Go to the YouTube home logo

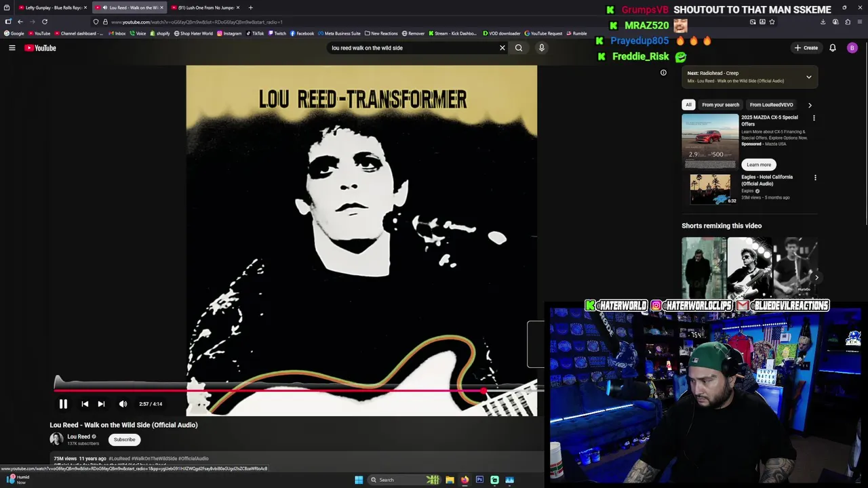tap(40, 47)
